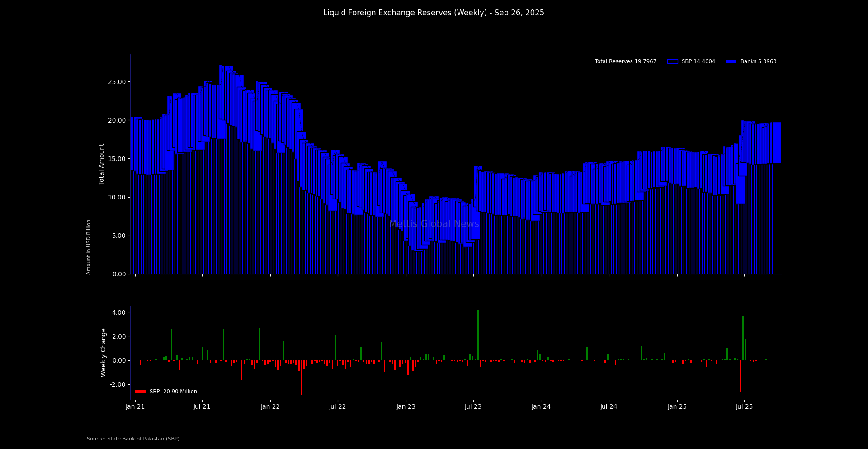868x449 pixels.
Task: Click the SBP outlined legend swatch
Action: 672,61
